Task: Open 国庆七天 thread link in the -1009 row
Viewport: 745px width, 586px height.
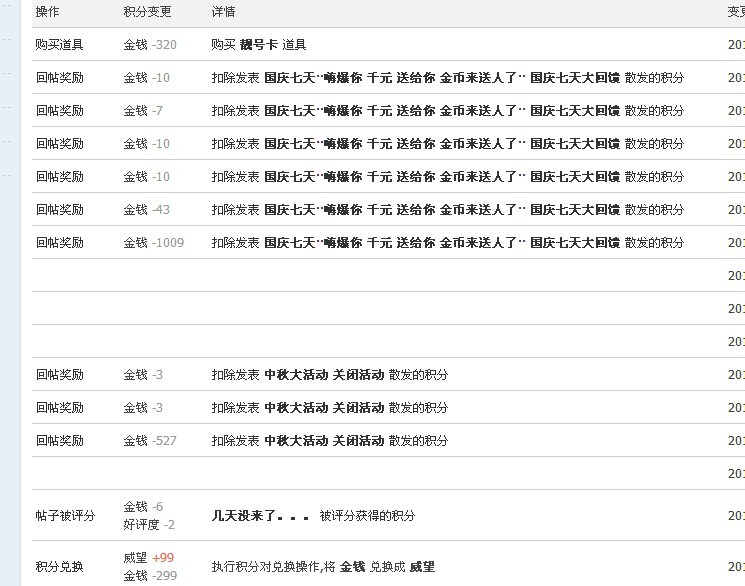Action: (442, 243)
